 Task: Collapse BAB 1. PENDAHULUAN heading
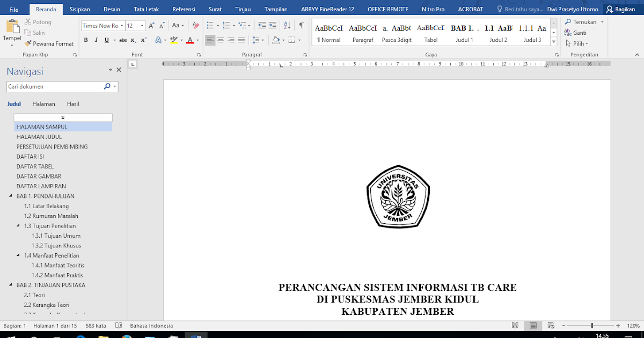point(11,196)
